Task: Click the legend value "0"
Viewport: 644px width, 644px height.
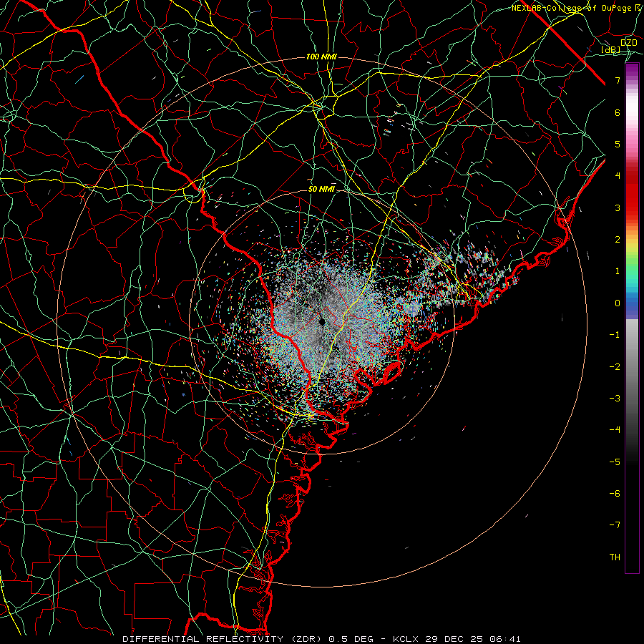Action: click(x=618, y=303)
